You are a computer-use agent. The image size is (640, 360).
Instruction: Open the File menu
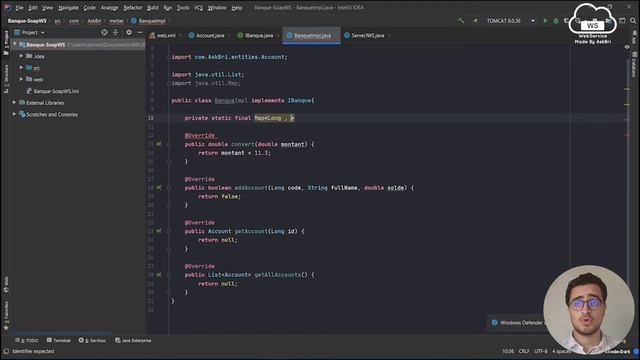point(19,8)
